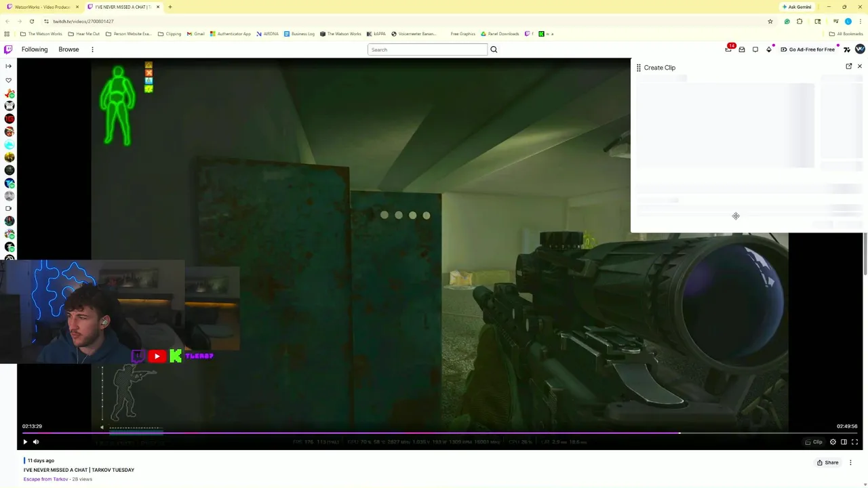The image size is (868, 488).
Task: Click the page vertical scrollbar
Action: 865,254
